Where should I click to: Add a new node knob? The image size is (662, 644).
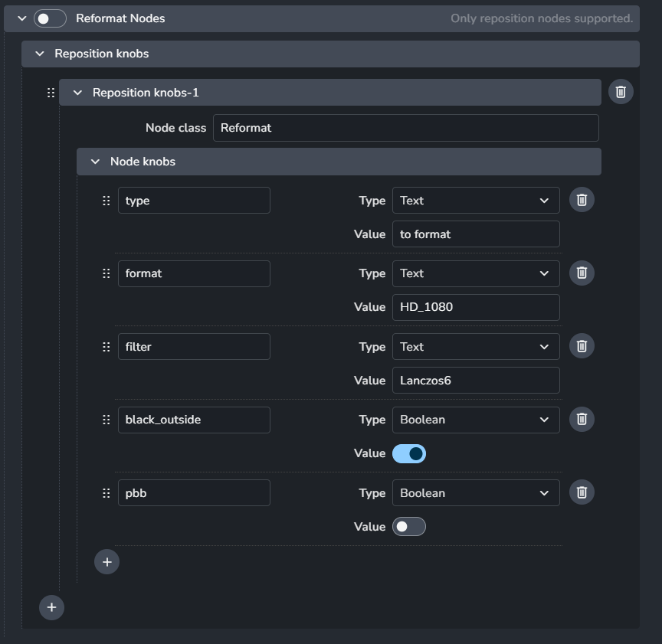(107, 562)
